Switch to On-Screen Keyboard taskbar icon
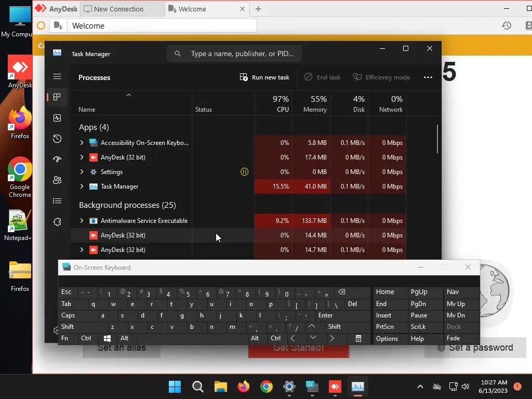This screenshot has height=399, width=532. (x=312, y=387)
